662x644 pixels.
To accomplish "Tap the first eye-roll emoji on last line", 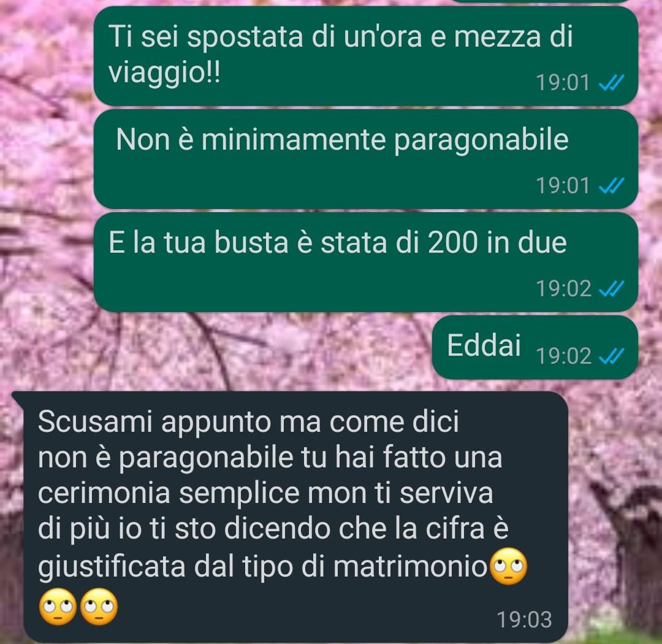I will [x=58, y=607].
